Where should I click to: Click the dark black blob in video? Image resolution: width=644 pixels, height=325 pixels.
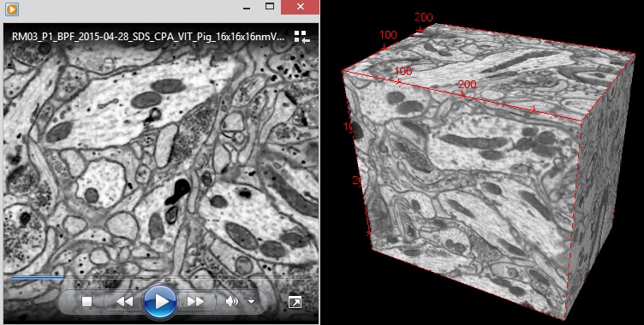(179, 192)
